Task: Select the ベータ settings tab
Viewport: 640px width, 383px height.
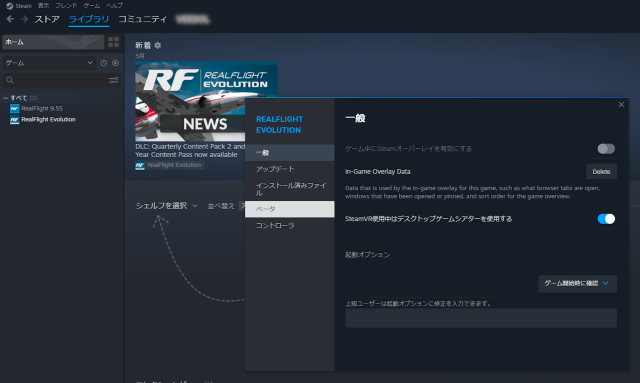Action: (289, 209)
